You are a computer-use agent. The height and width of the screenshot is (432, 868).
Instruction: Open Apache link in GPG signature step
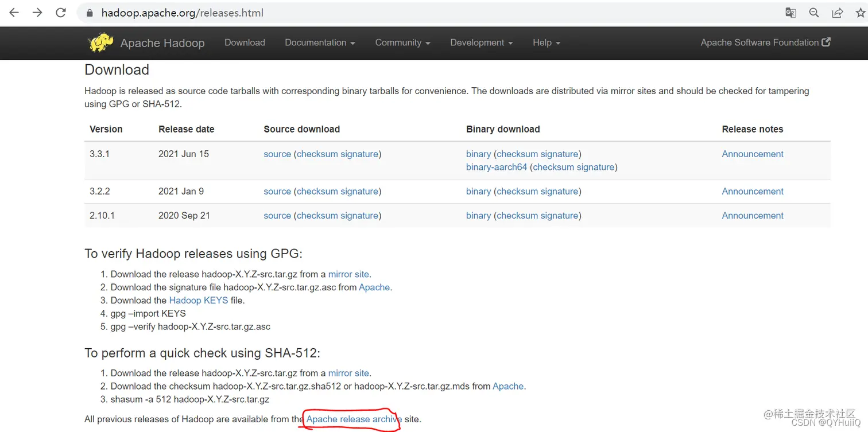pyautogui.click(x=374, y=287)
